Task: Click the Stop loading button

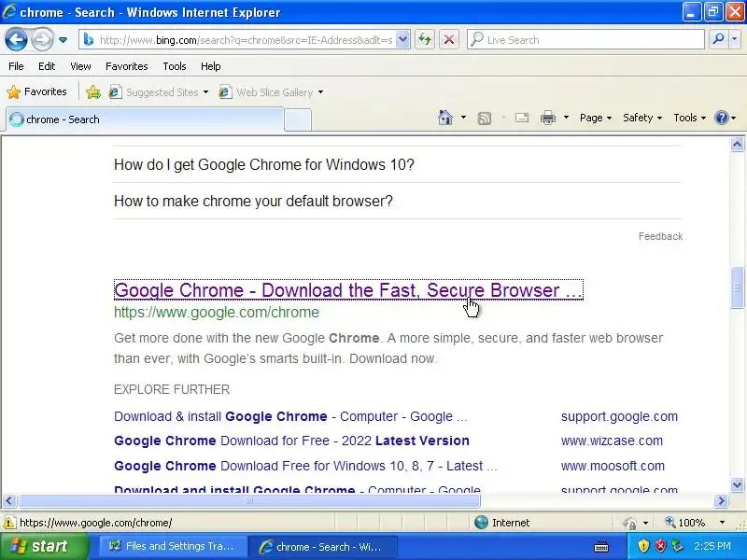Action: click(449, 39)
